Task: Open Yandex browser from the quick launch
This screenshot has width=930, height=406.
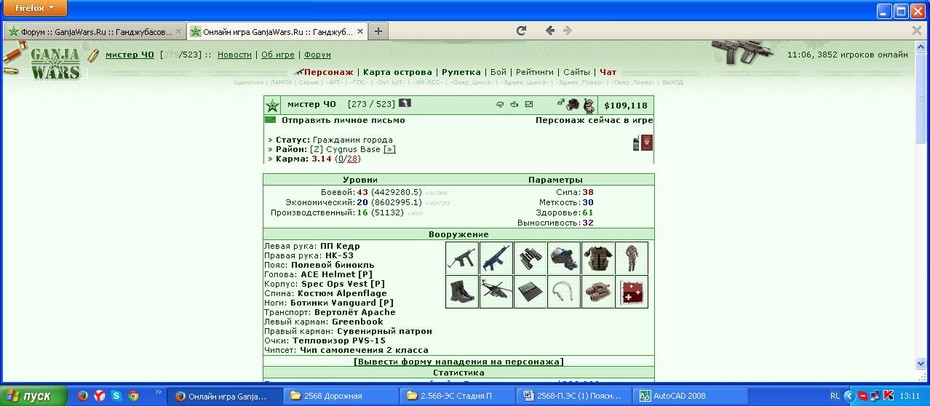Action: coord(100,396)
